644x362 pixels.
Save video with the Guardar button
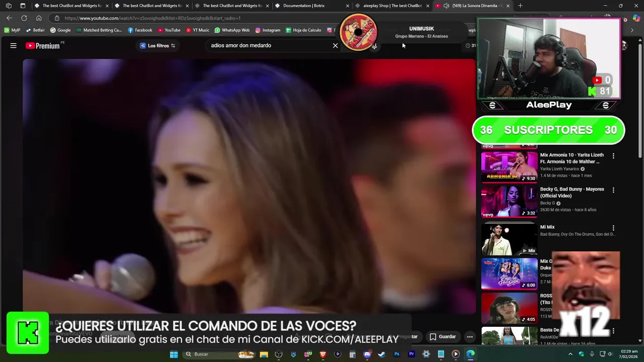pos(443,337)
